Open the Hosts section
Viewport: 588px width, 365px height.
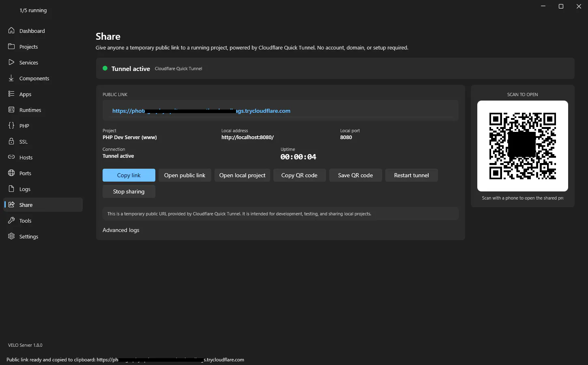pyautogui.click(x=43, y=157)
